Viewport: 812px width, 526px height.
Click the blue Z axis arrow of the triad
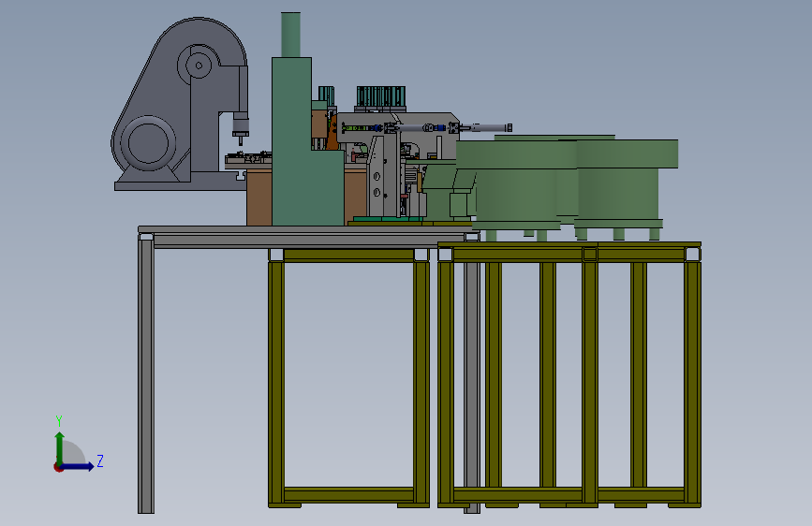click(78, 466)
